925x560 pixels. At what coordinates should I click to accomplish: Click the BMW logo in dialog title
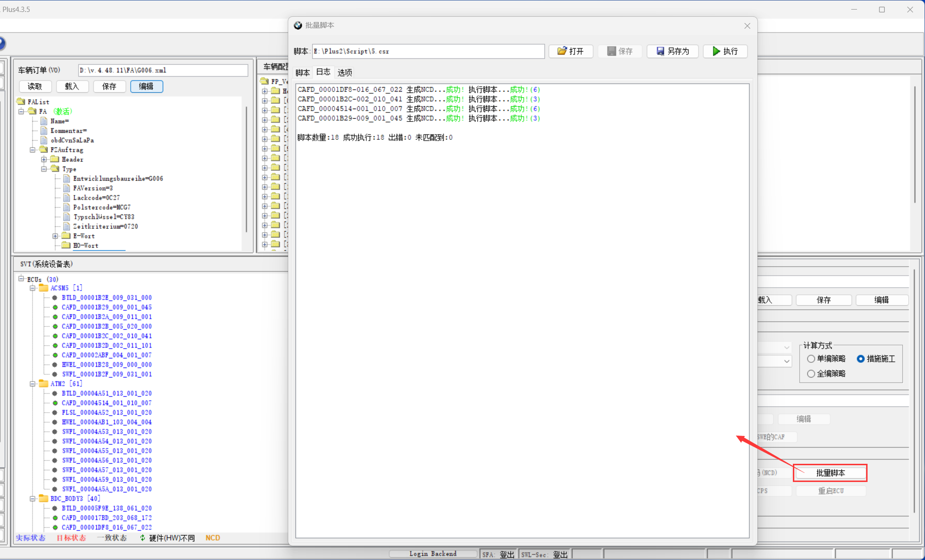[298, 25]
